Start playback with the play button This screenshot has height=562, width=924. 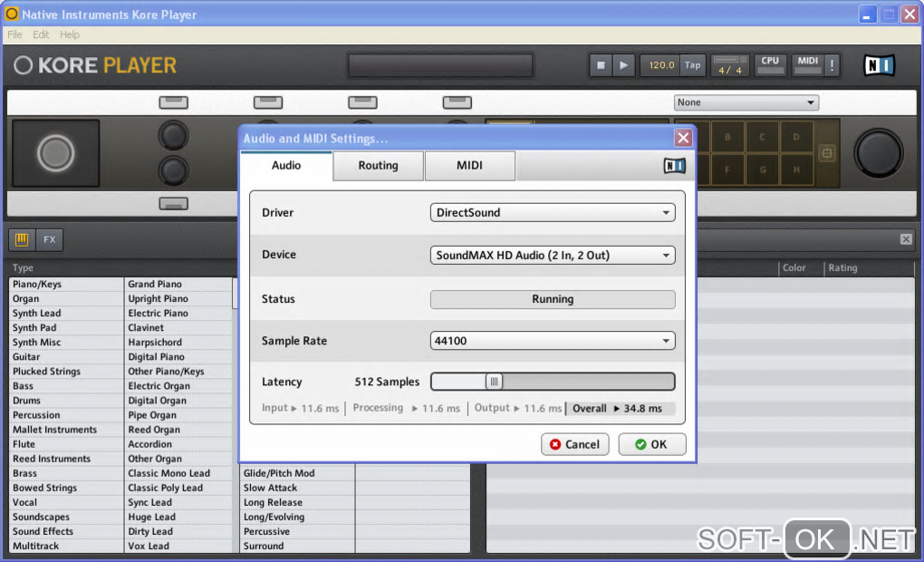click(623, 65)
